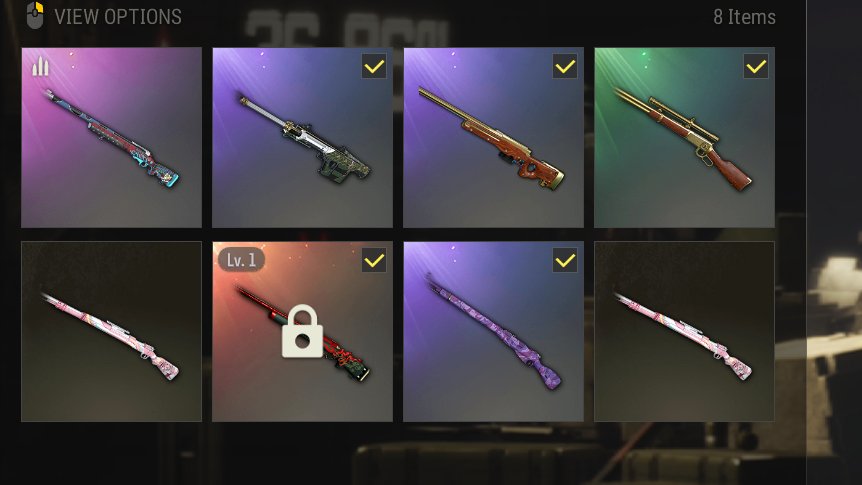This screenshot has height=485, width=862.
Task: Toggle checkmark on locked red rifle tile
Action: pos(374,260)
